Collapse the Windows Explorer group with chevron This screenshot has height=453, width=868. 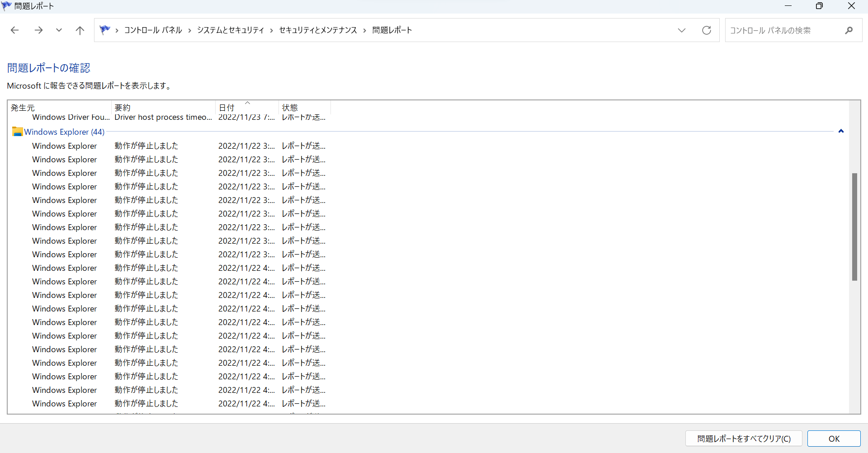pos(841,131)
